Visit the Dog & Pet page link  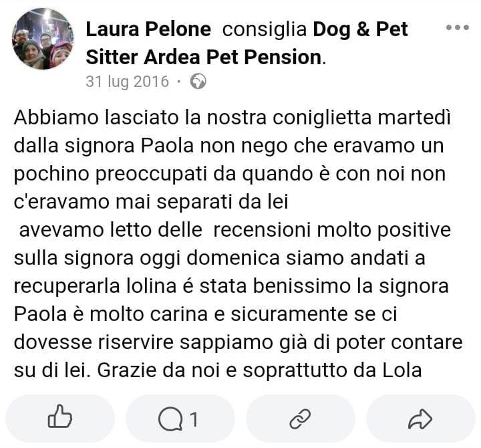(x=360, y=29)
